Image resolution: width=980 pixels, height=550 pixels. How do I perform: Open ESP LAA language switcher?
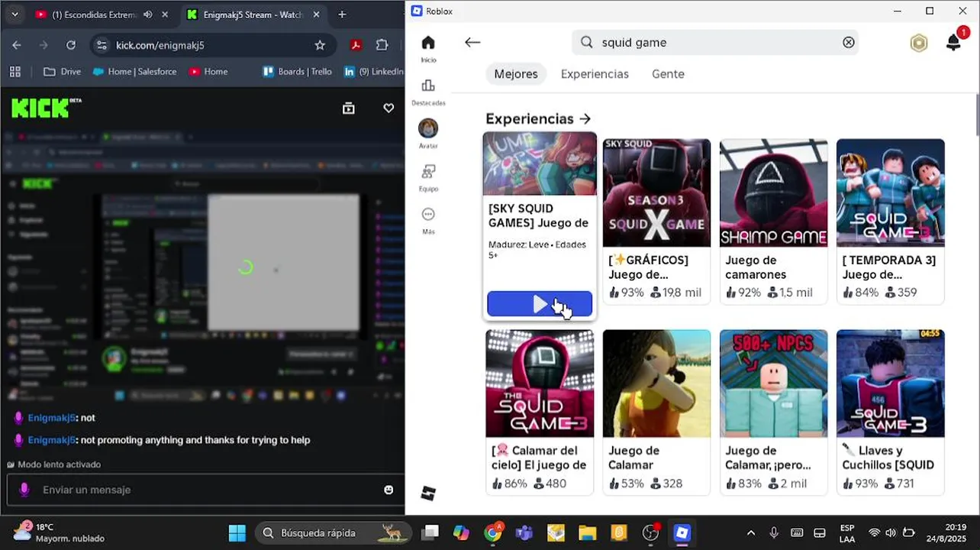(x=846, y=532)
